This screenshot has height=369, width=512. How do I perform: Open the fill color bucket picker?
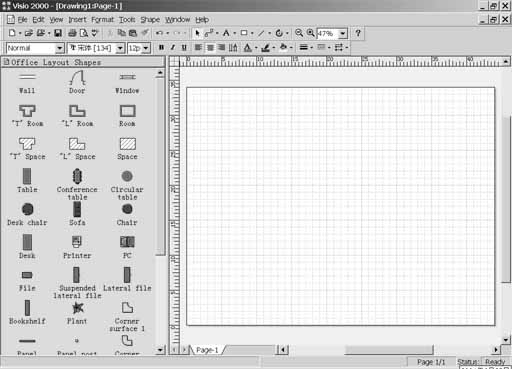click(x=283, y=47)
